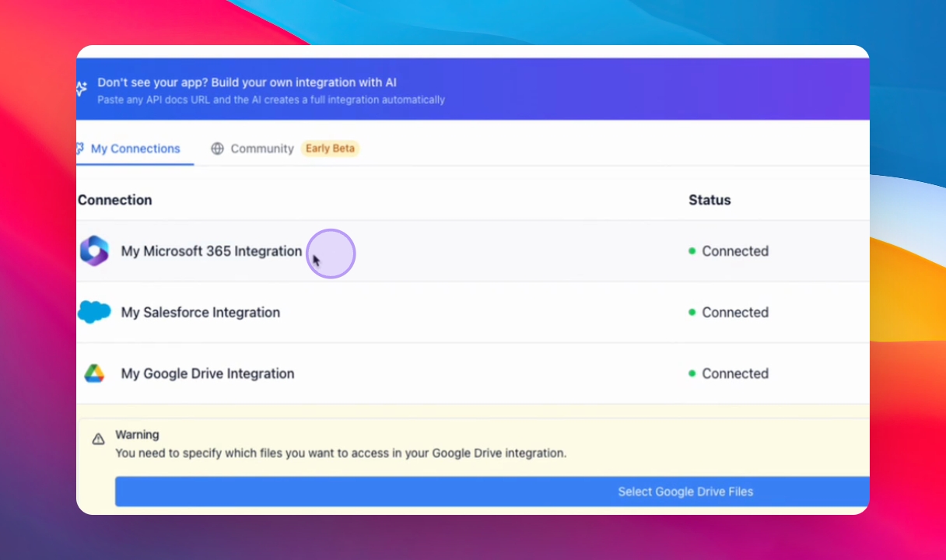Click the Warning heading text

(137, 435)
